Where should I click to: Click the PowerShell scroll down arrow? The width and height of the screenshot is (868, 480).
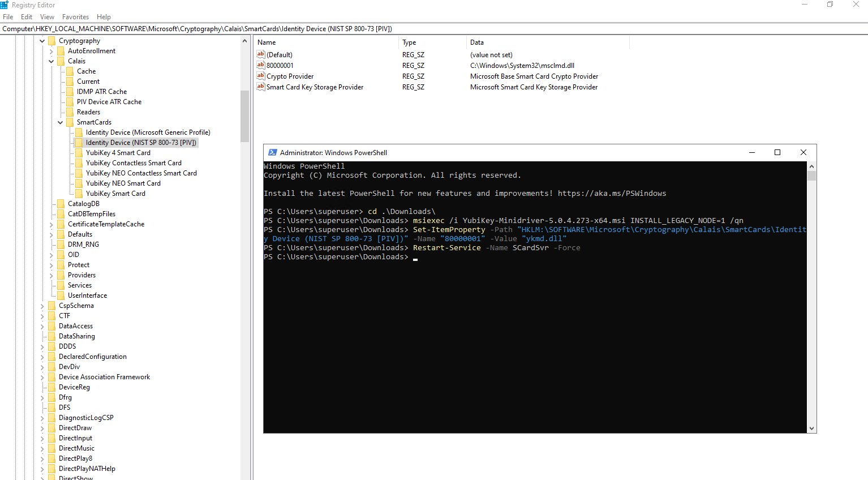[x=811, y=428]
